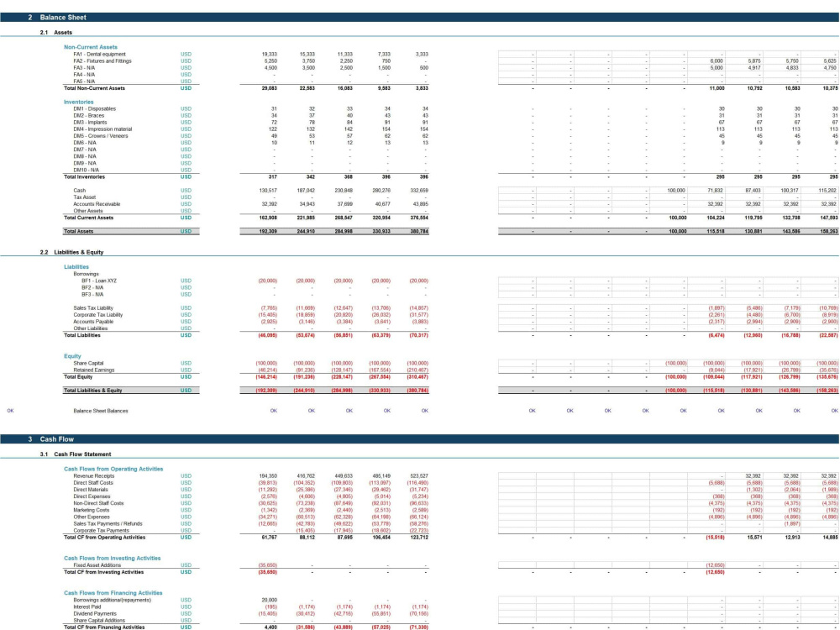Image resolution: width=840 pixels, height=630 pixels.
Task: Click the 192,309 Total Assets value
Action: (268, 232)
